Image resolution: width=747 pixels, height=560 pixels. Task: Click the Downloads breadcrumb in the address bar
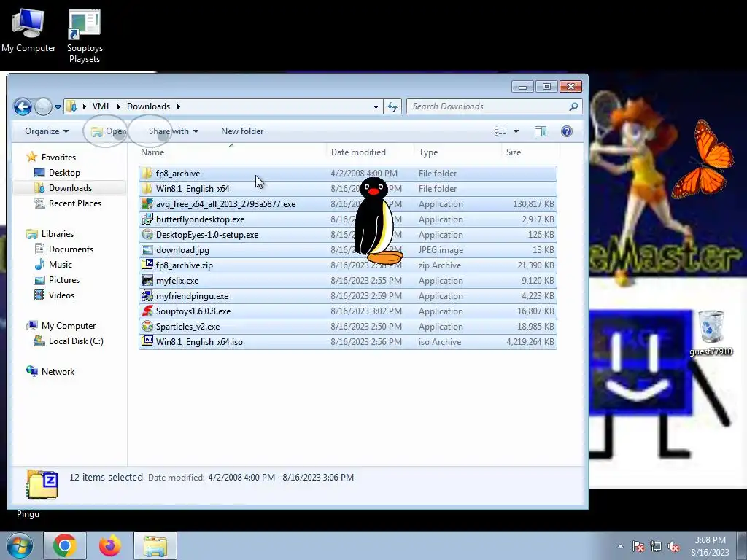point(148,106)
